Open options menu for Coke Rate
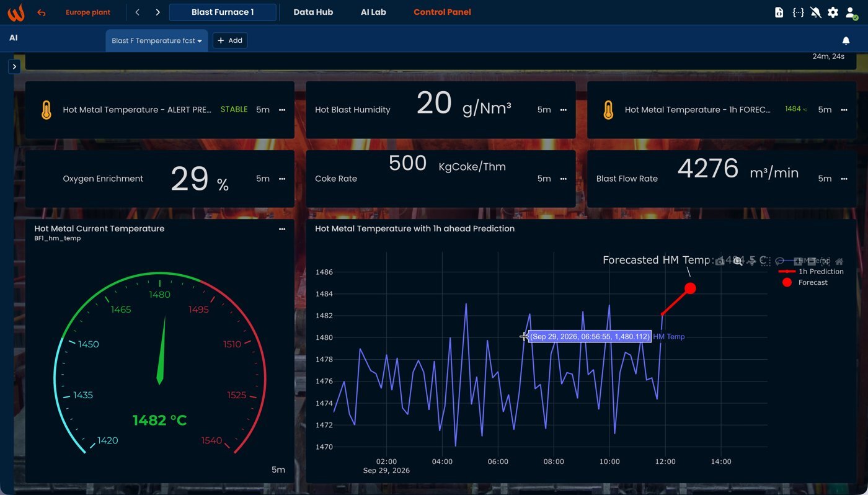This screenshot has width=868, height=495. pos(564,179)
